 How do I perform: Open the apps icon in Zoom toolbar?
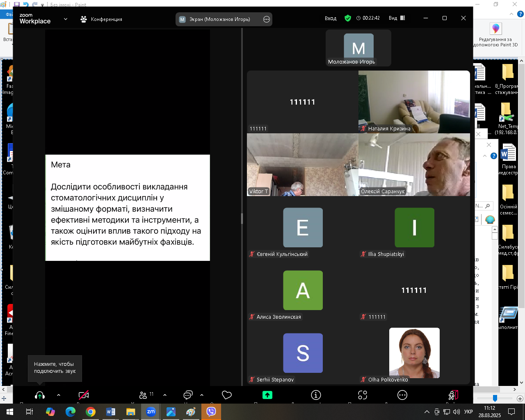click(x=363, y=395)
